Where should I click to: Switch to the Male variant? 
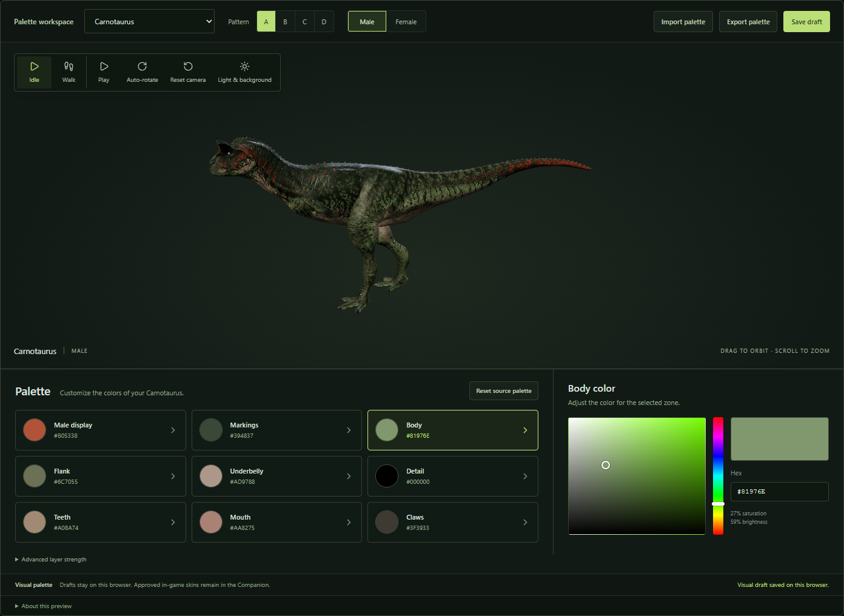pyautogui.click(x=367, y=22)
